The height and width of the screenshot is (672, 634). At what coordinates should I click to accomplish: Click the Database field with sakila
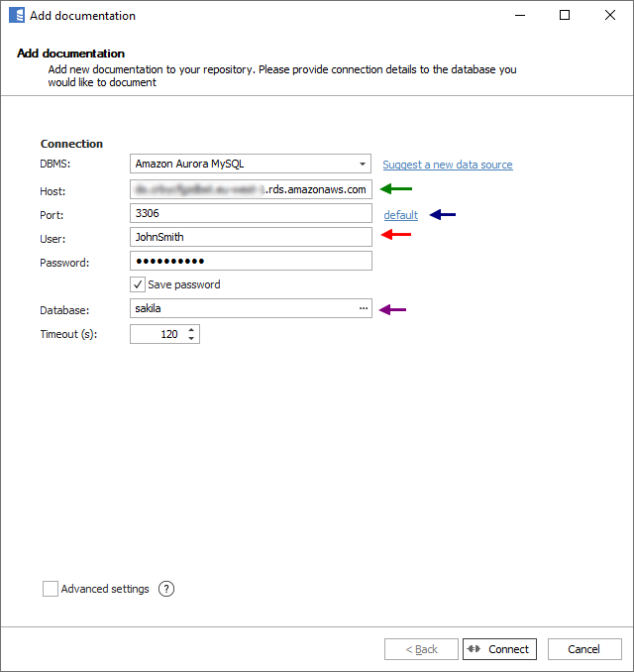pyautogui.click(x=243, y=309)
